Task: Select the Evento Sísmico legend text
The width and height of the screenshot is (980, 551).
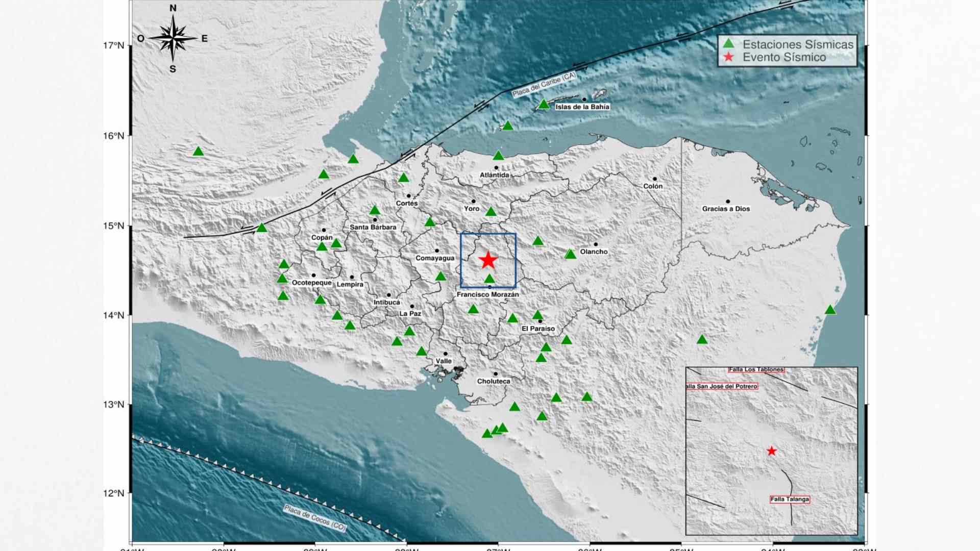Action: 784,57
